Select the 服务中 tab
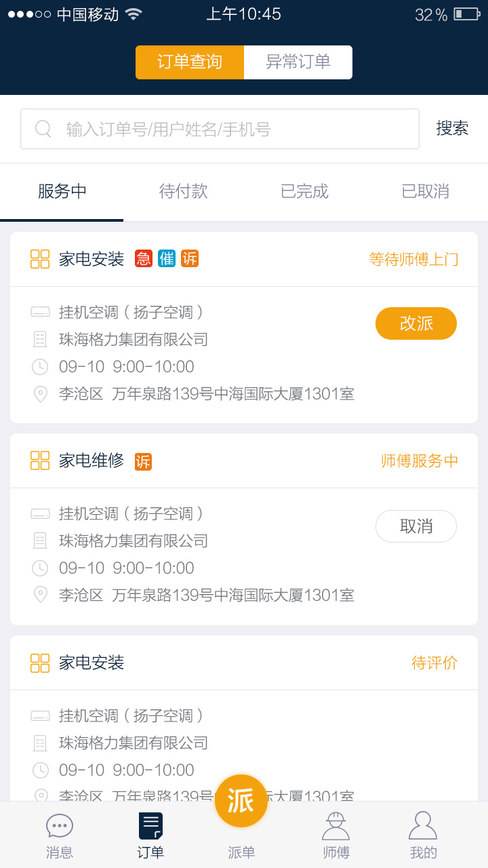 click(x=62, y=192)
